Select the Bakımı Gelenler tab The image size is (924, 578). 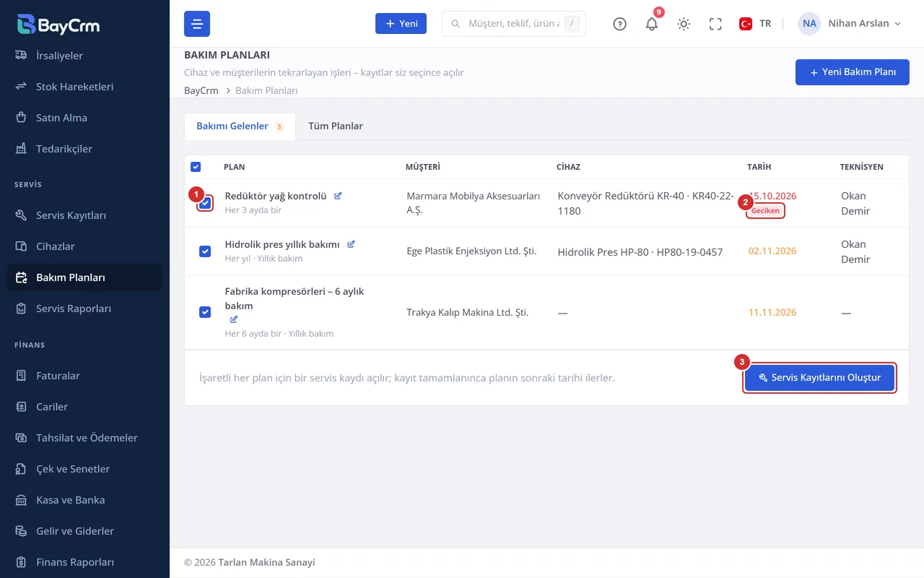point(240,126)
